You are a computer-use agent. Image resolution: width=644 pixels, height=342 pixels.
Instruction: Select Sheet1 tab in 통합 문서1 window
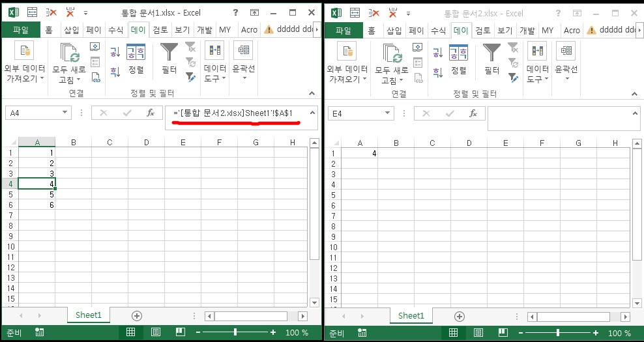pos(88,315)
